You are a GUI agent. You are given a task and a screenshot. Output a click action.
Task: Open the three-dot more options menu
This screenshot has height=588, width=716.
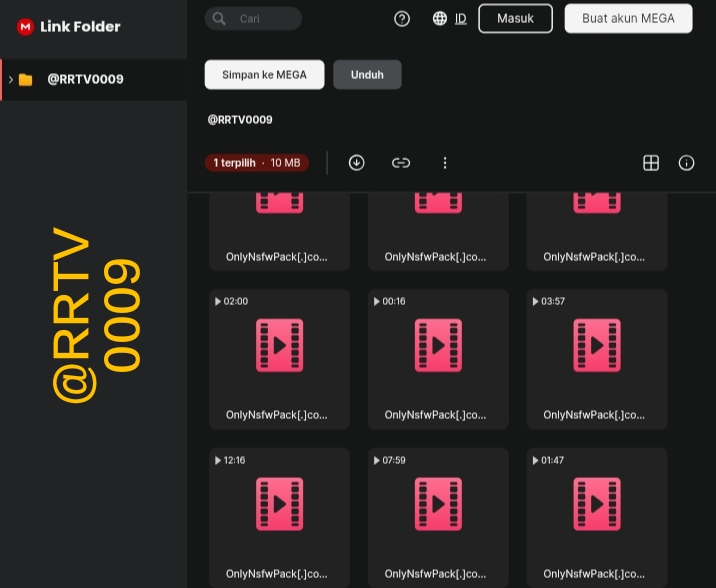pyautogui.click(x=445, y=163)
